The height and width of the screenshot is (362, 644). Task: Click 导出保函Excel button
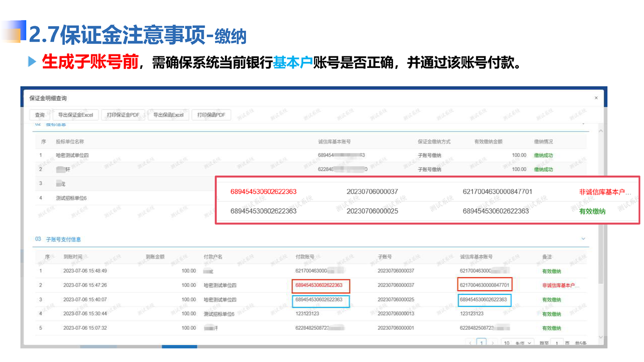(x=168, y=115)
